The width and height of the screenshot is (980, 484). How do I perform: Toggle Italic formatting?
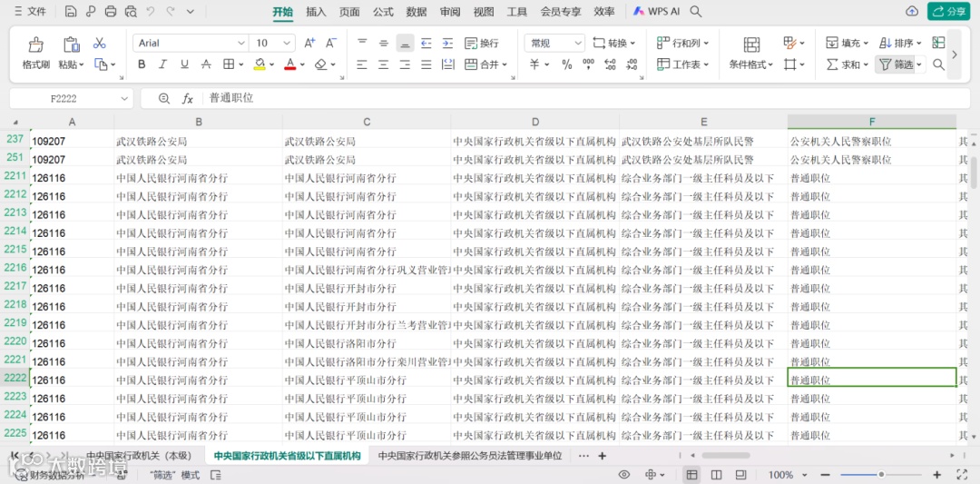(163, 64)
